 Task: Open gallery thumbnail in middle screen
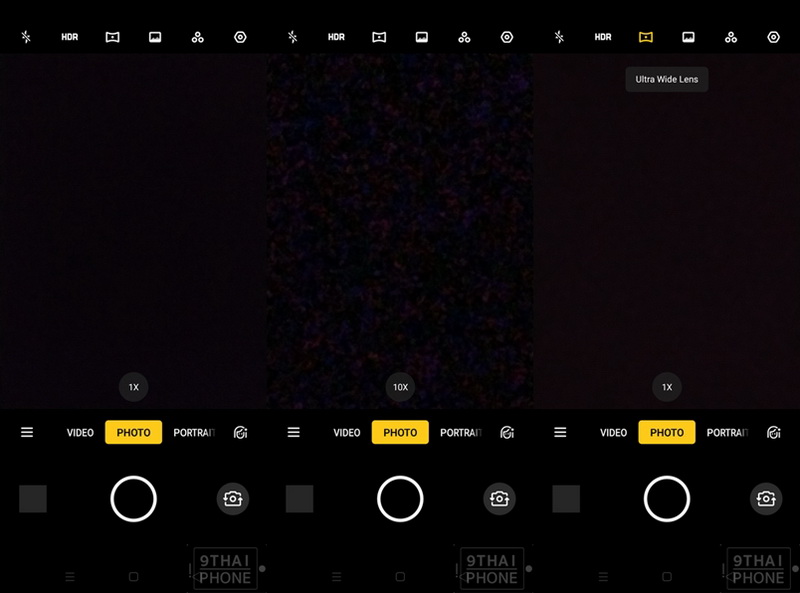pos(299,499)
